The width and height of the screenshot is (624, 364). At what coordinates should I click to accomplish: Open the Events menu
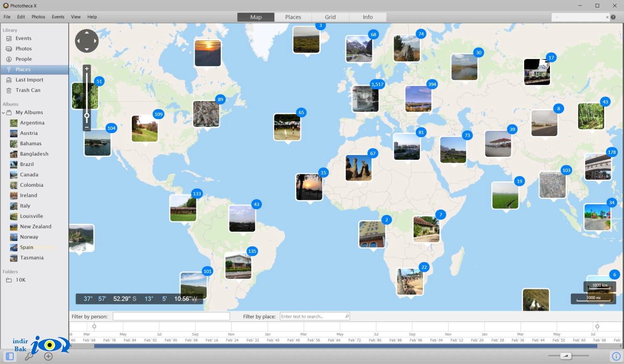tap(58, 17)
